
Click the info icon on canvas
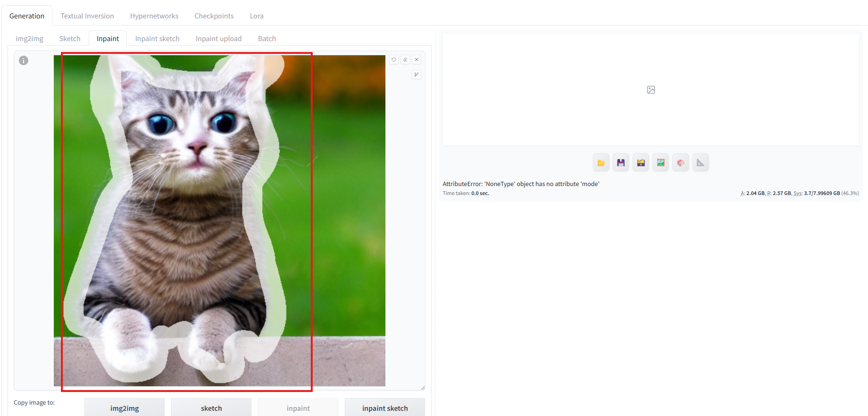click(24, 60)
